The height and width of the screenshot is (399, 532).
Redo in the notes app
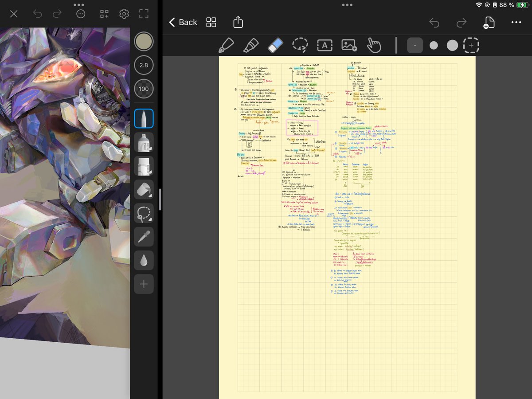pyautogui.click(x=462, y=23)
